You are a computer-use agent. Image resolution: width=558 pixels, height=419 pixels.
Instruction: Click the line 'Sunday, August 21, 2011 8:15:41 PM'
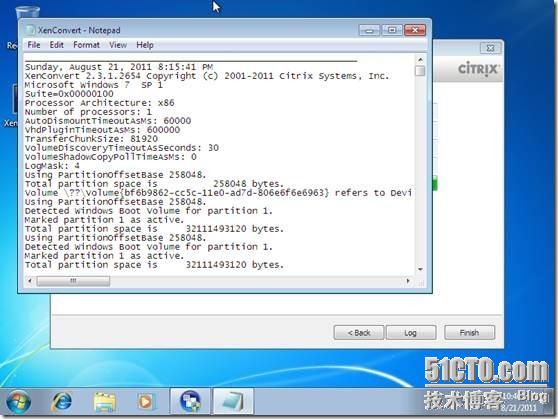point(119,67)
